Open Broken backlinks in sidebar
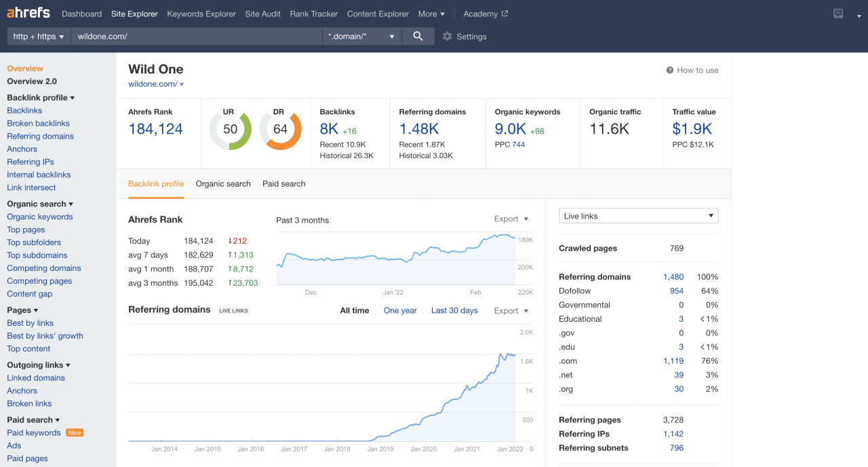868x467 pixels. click(38, 124)
